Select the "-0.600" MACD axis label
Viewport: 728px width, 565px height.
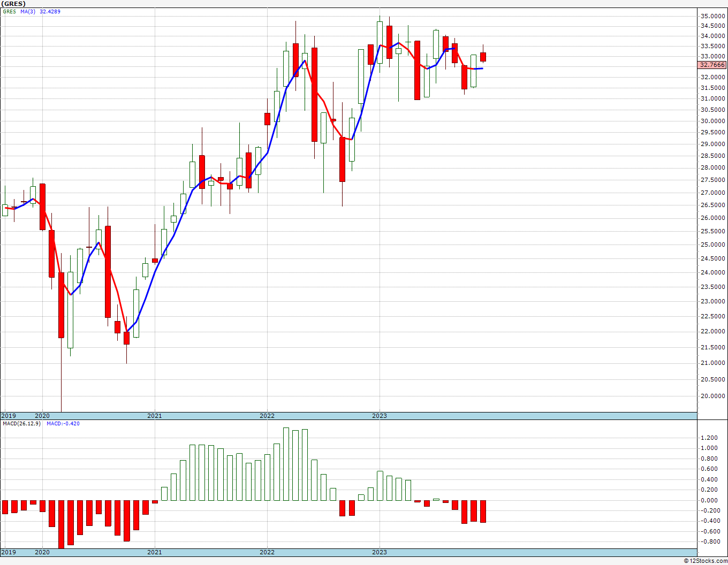pyautogui.click(x=710, y=532)
